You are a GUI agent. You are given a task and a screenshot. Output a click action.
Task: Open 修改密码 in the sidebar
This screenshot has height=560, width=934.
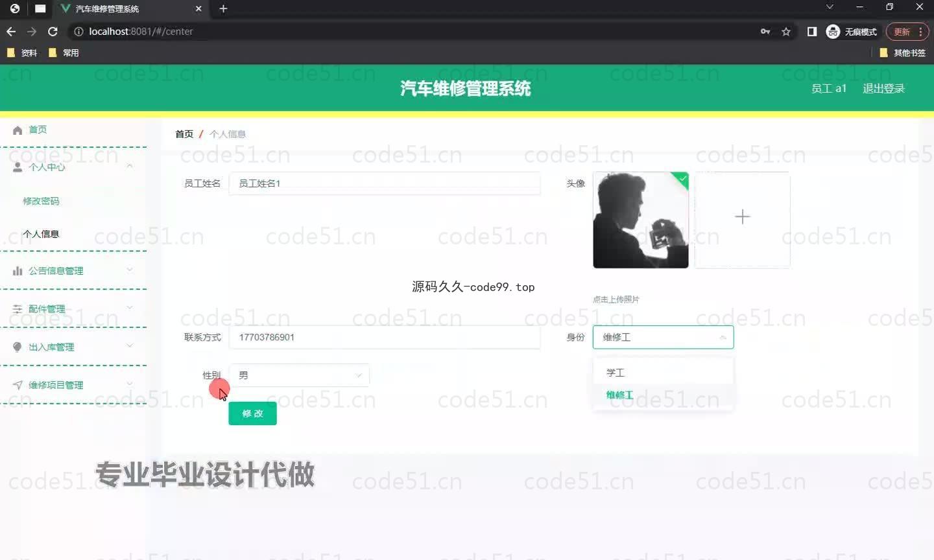41,201
